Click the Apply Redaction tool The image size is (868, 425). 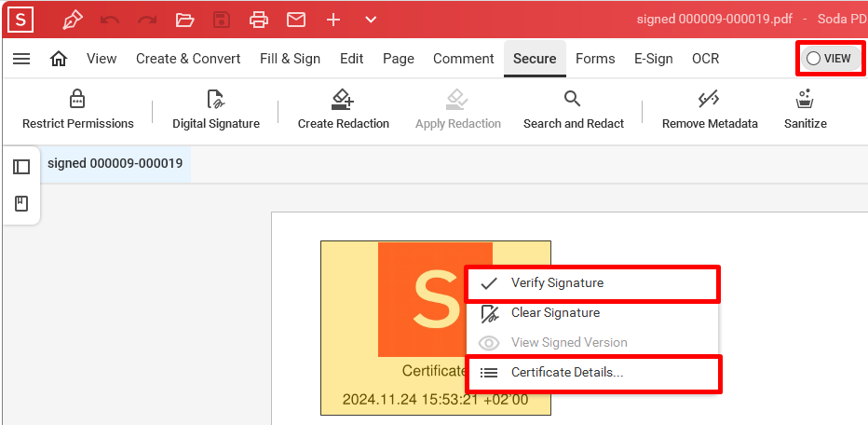458,110
